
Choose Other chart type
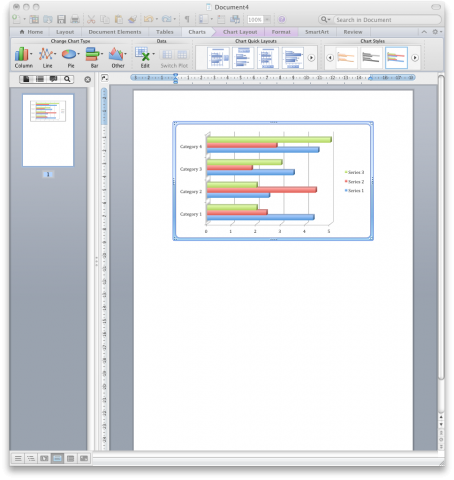pyautogui.click(x=117, y=57)
